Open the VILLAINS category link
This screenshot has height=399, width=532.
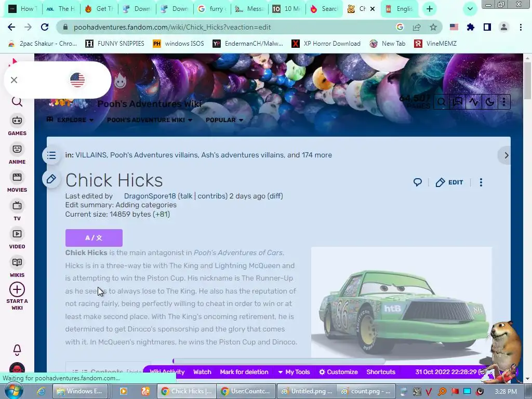tap(90, 155)
